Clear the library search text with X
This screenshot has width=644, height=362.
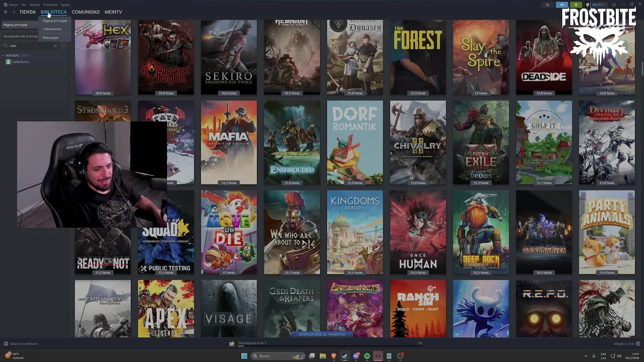[x=55, y=46]
